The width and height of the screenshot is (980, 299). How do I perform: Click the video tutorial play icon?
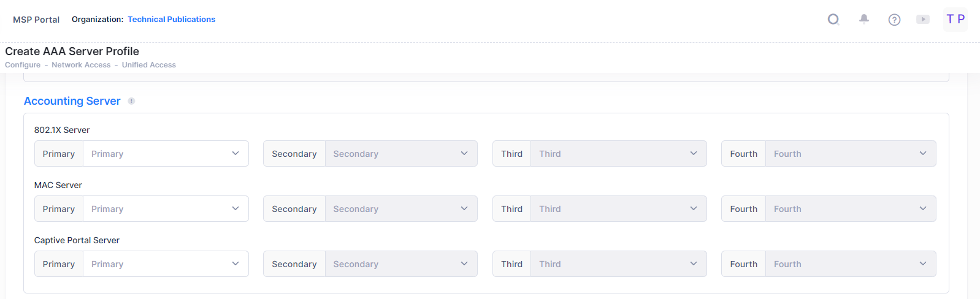pyautogui.click(x=922, y=20)
